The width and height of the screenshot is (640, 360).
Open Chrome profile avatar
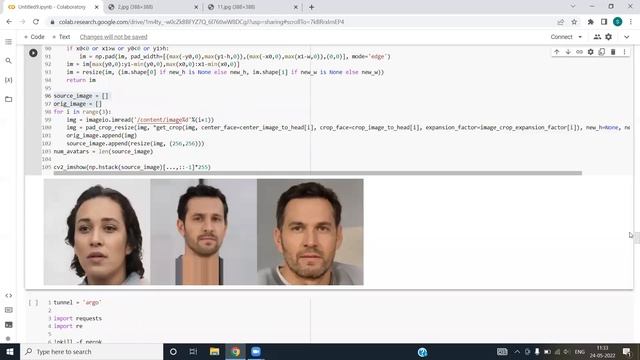(x=618, y=22)
